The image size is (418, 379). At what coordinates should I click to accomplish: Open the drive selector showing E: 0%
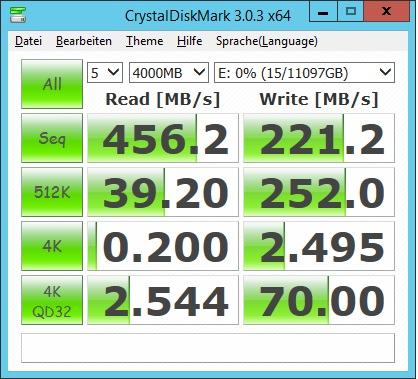304,72
